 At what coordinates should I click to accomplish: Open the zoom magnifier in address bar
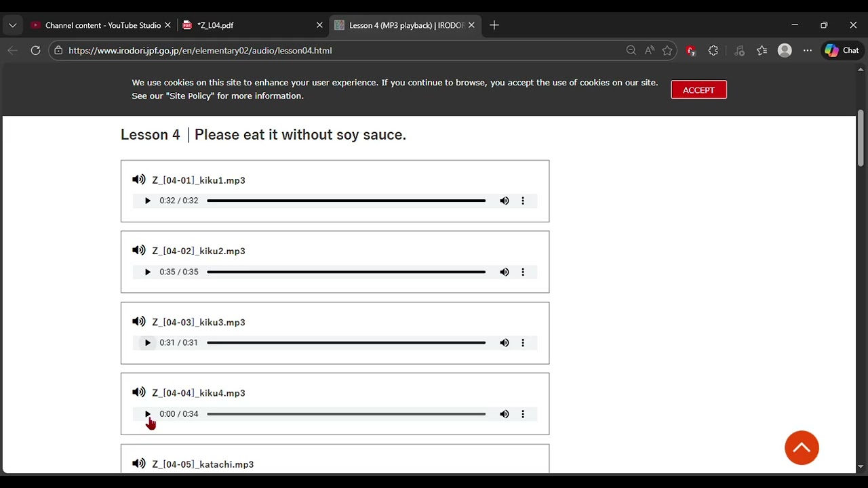[x=631, y=50]
